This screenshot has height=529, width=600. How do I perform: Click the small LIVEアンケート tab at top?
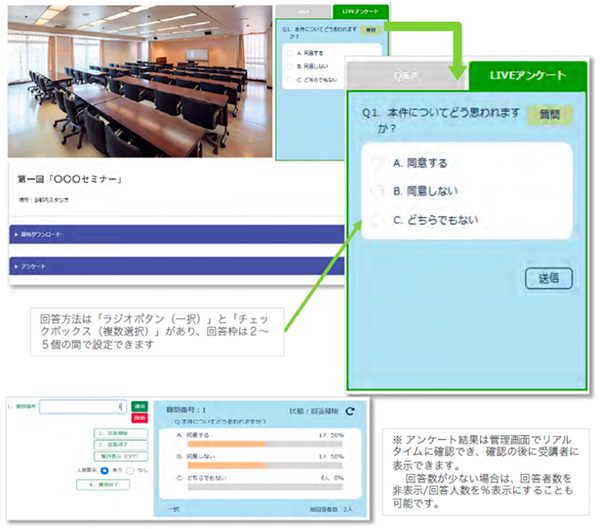[x=363, y=9]
